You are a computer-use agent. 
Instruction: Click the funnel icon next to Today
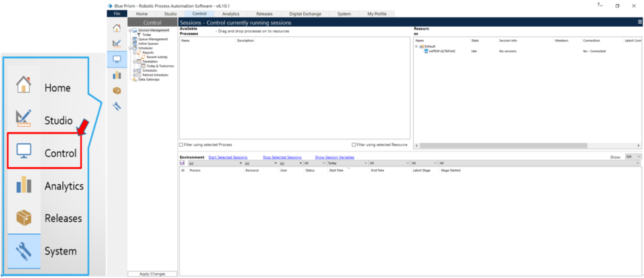click(139, 35)
